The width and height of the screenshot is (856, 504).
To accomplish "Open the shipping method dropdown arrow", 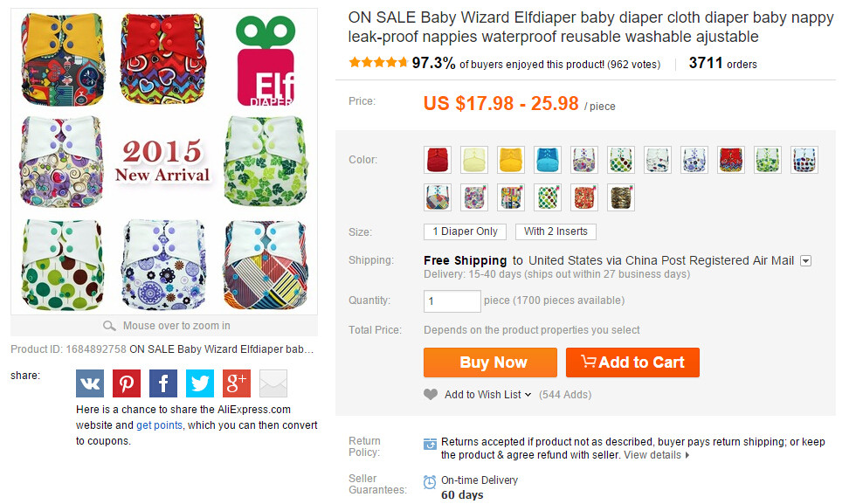I will [805, 261].
